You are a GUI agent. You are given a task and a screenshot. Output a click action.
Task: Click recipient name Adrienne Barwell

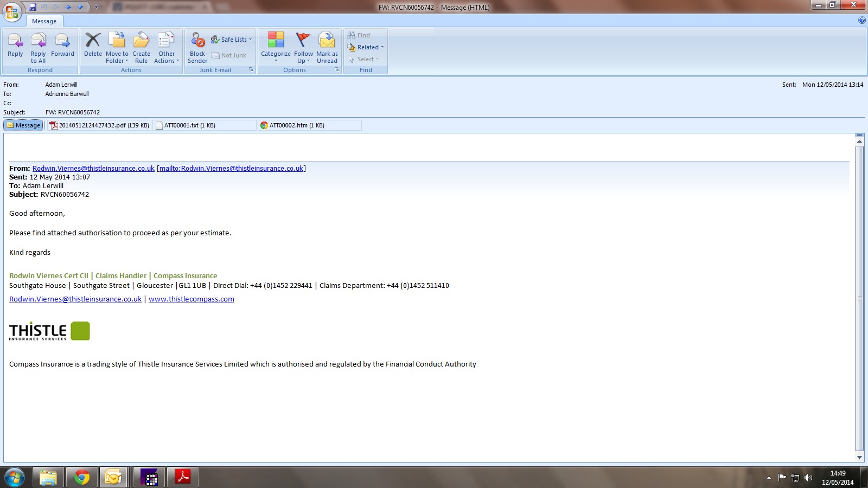(x=67, y=94)
